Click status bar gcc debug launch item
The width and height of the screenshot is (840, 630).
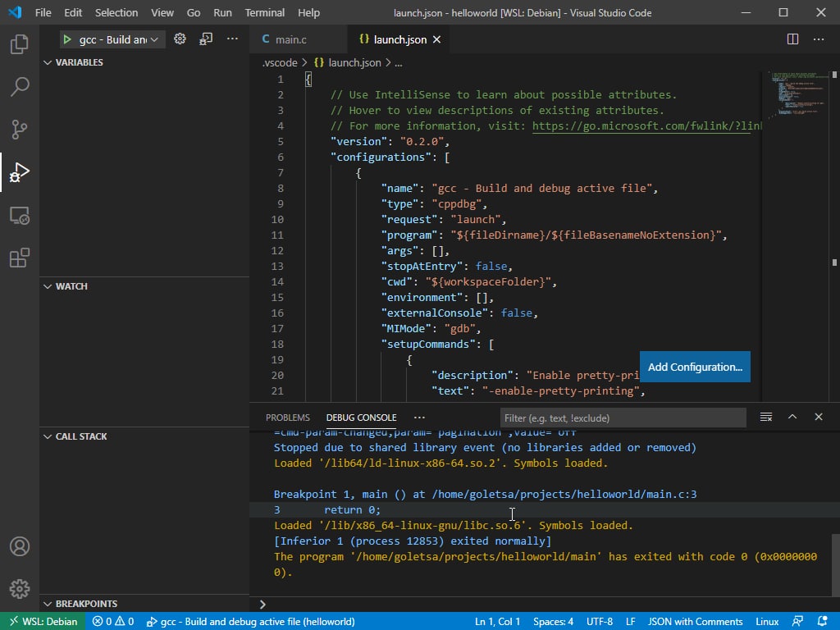(251, 622)
